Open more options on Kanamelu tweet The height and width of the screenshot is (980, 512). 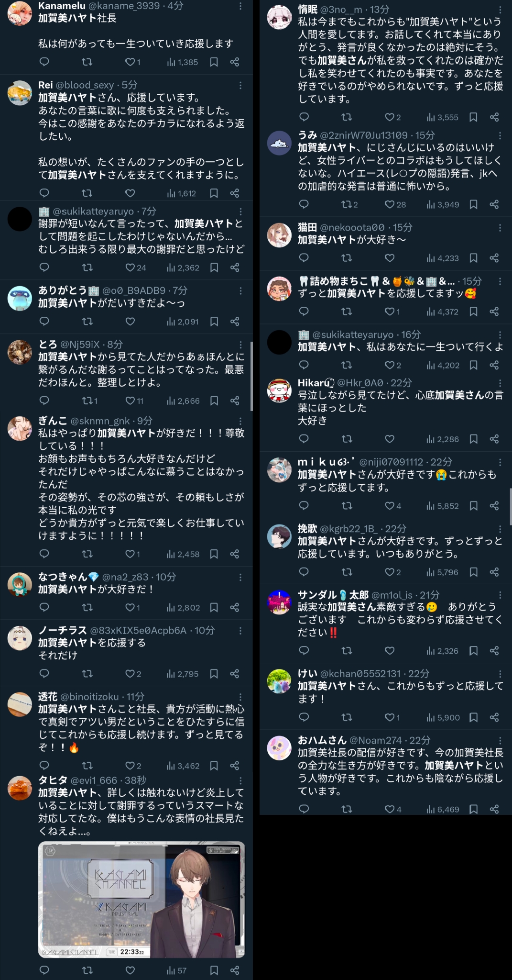[240, 6]
